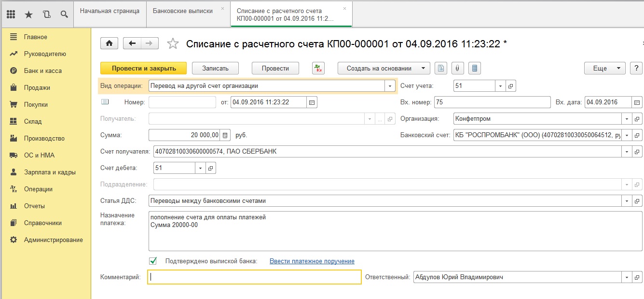
Task: Open the search magnifier icon in top bar
Action: coord(64,14)
